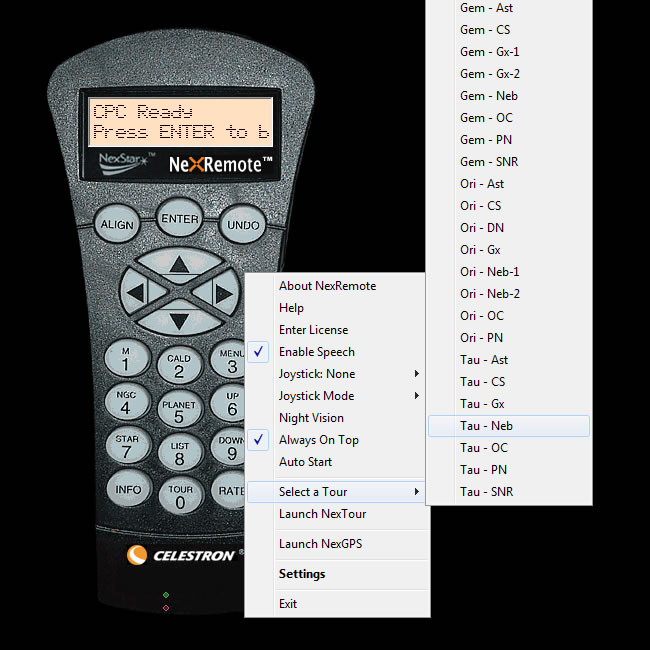650x650 pixels.
Task: Select the Gem - PN tour
Action: (509, 140)
